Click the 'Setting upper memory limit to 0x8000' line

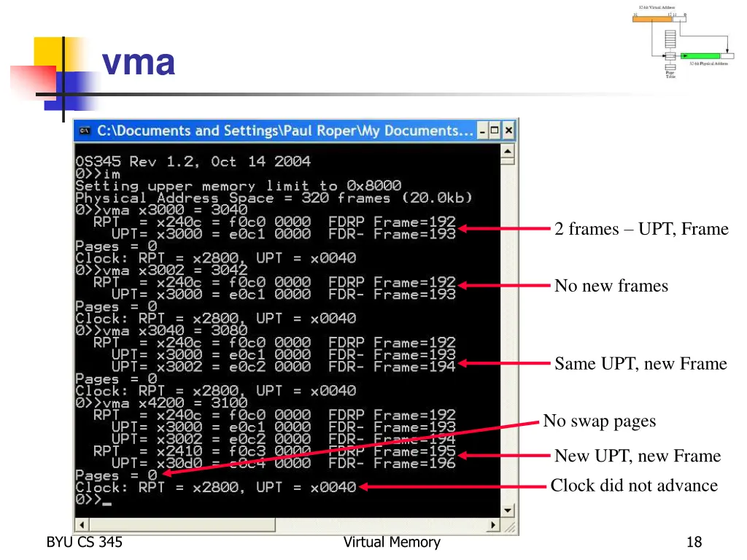tap(239, 186)
